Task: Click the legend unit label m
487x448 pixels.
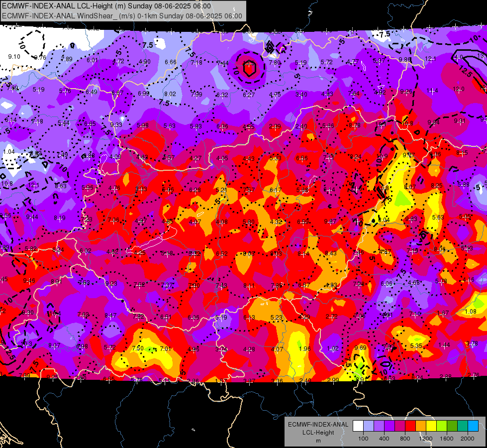Action: pos(318,441)
